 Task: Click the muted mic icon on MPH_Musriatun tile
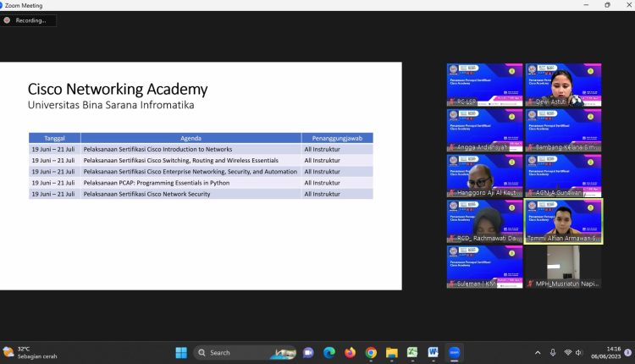point(530,284)
